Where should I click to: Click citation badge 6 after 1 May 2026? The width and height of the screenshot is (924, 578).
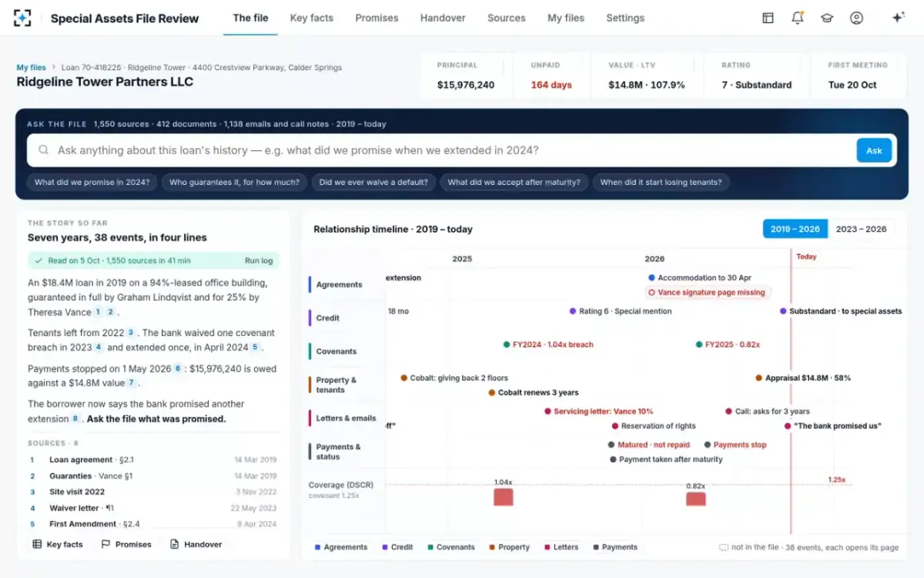tap(178, 368)
